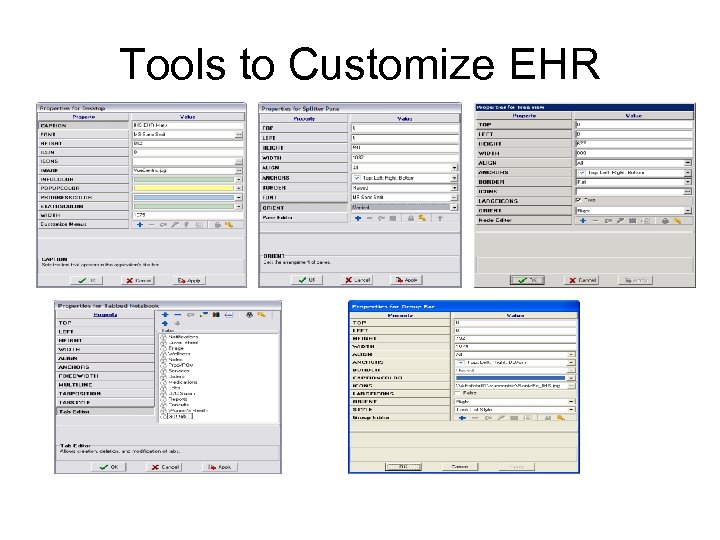Click the lock icon in Tabbed Notebook toolbar
The height and width of the screenshot is (540, 720).
tap(249, 315)
